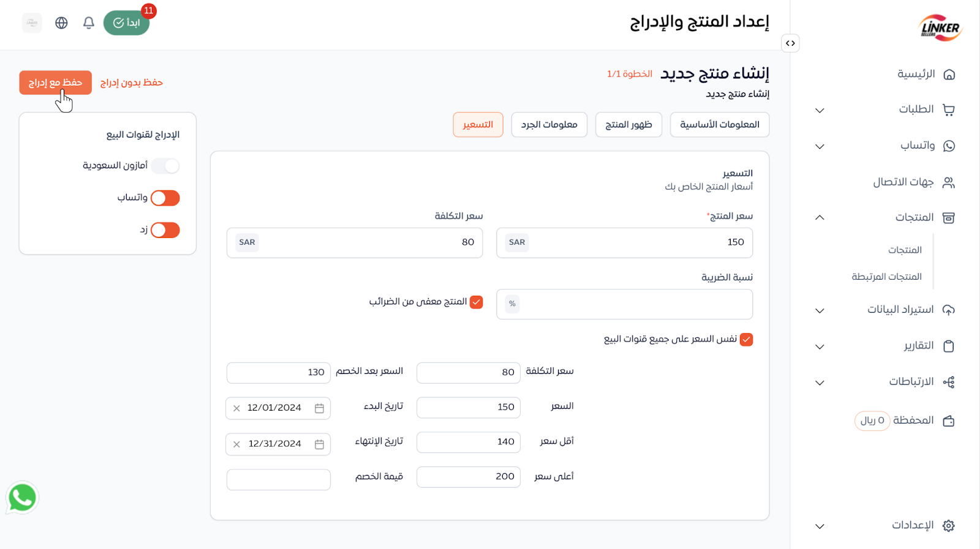Click the profile avatar thumbnail
The height and width of the screenshot is (549, 980).
[32, 23]
